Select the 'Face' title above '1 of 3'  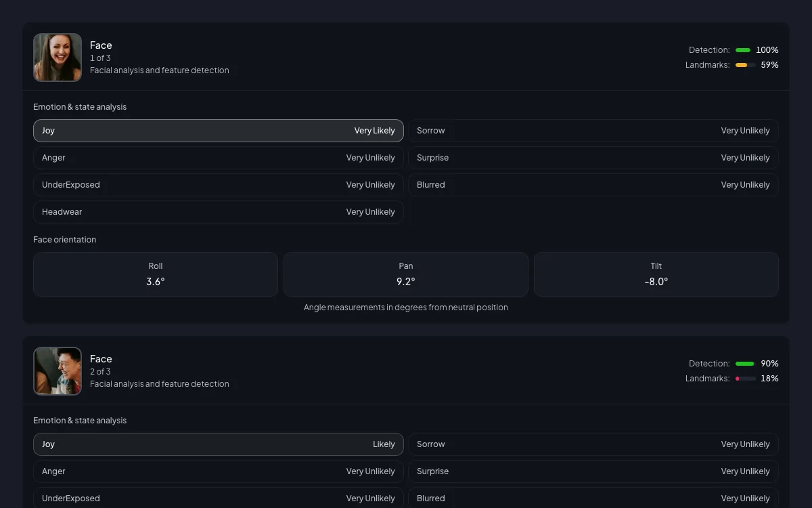(x=101, y=45)
